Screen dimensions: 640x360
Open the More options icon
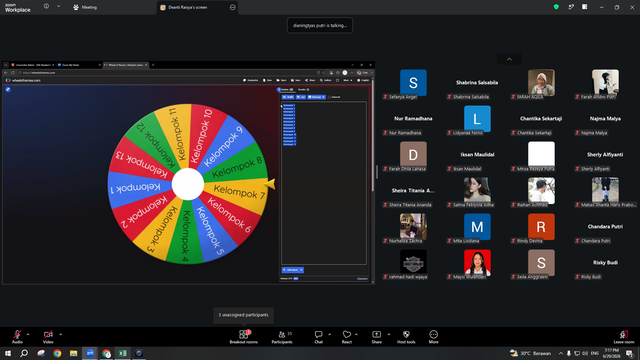433,334
